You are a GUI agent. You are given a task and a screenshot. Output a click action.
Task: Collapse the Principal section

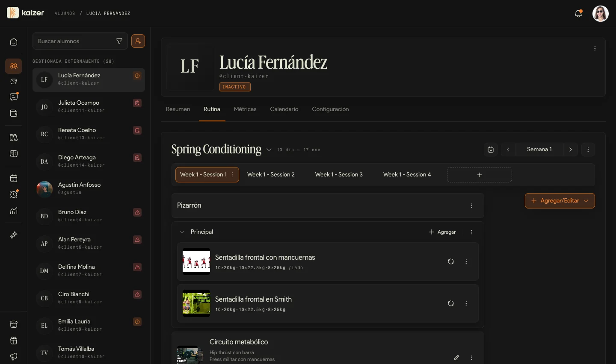click(182, 232)
